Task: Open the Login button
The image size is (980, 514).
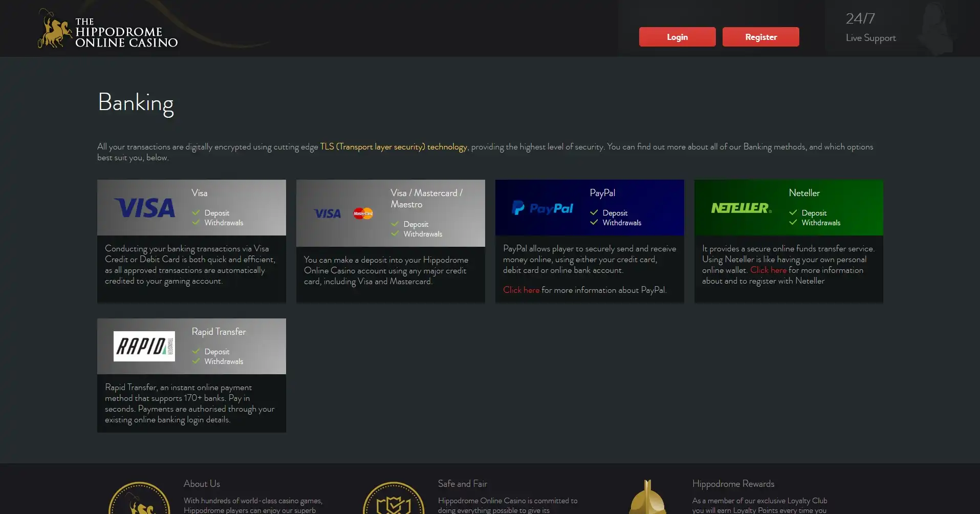Action: (x=677, y=37)
